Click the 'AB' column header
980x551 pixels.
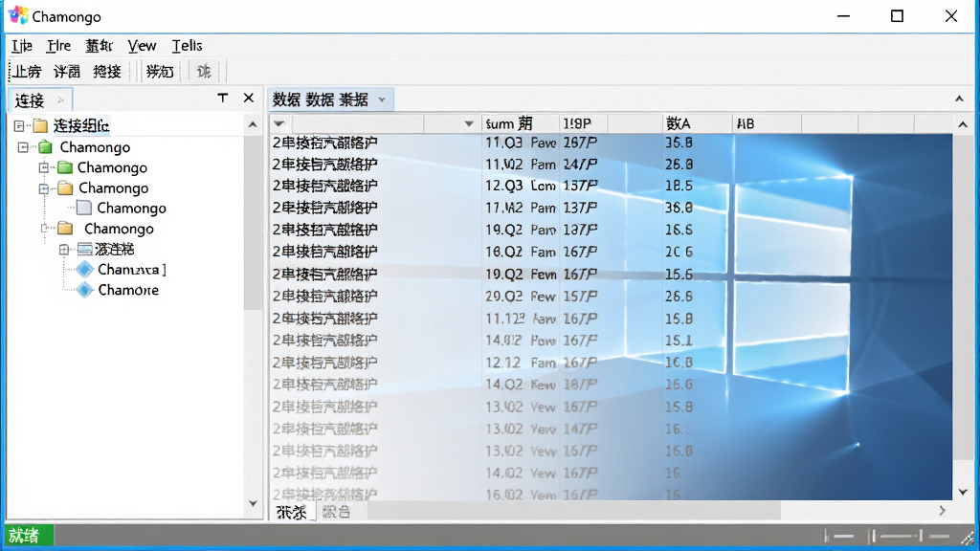coord(767,123)
